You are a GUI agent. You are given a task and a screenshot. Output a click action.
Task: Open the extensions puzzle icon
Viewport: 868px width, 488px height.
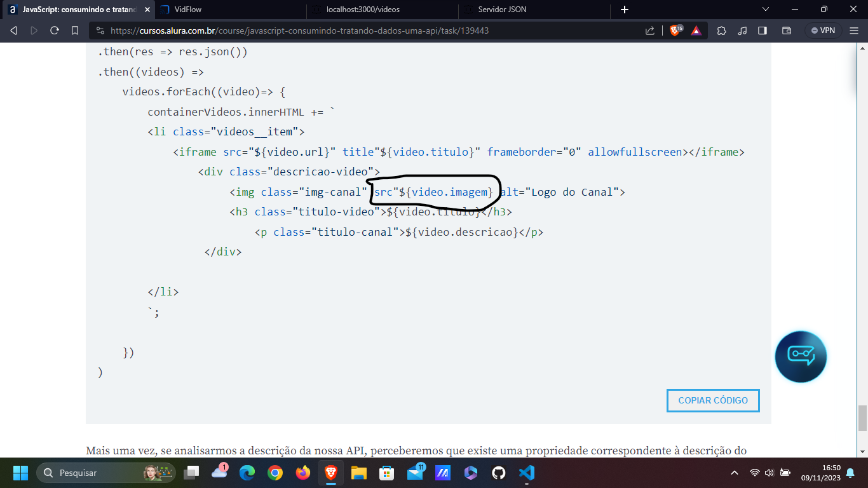point(721,30)
